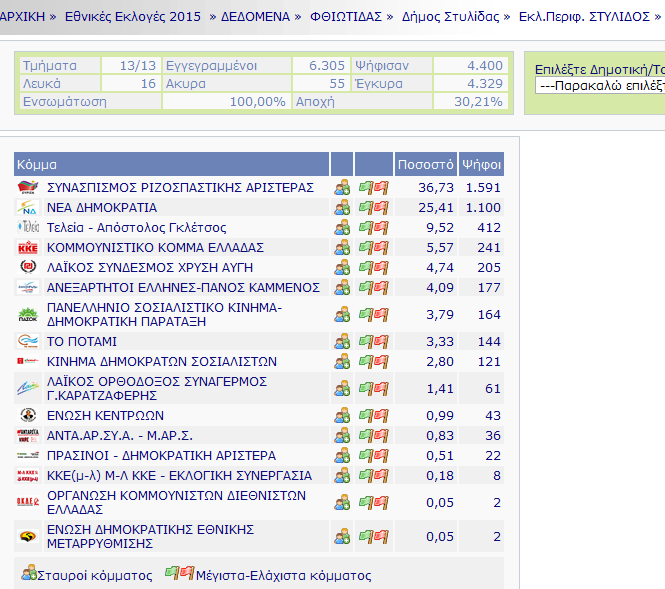
Task: Click the Ποσοστό column header
Action: pos(426,164)
